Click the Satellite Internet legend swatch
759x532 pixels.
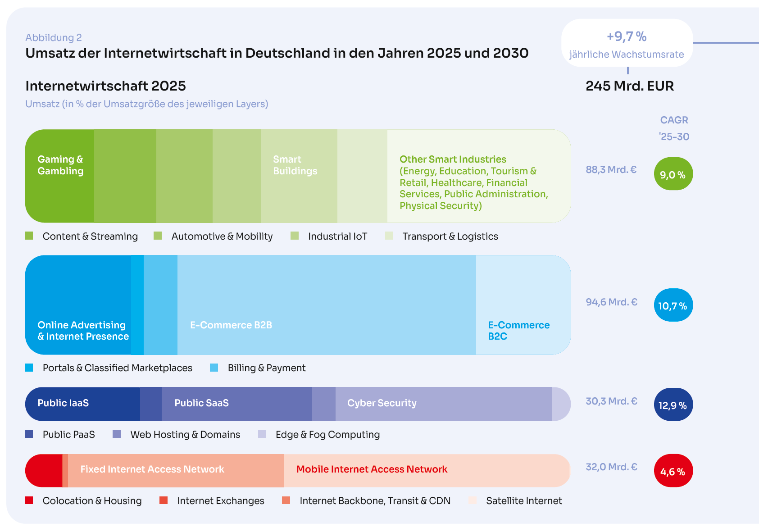coord(473,500)
